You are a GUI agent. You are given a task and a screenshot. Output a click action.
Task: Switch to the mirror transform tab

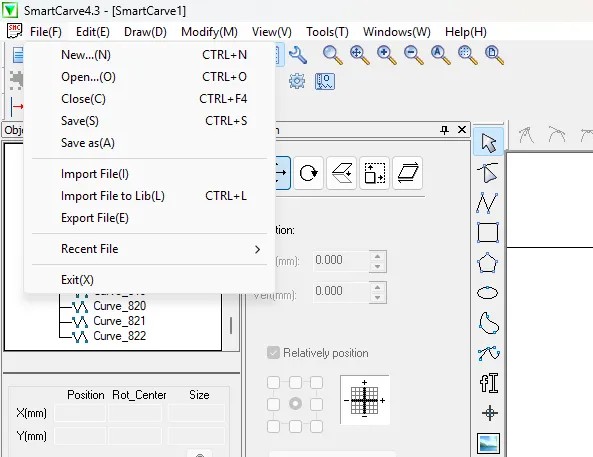pyautogui.click(x=342, y=173)
